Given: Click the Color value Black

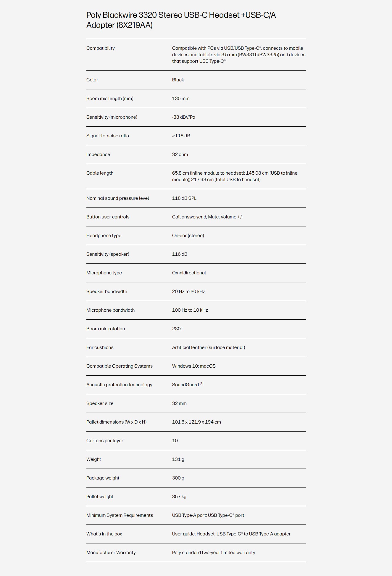Looking at the screenshot, I should click(x=178, y=80).
